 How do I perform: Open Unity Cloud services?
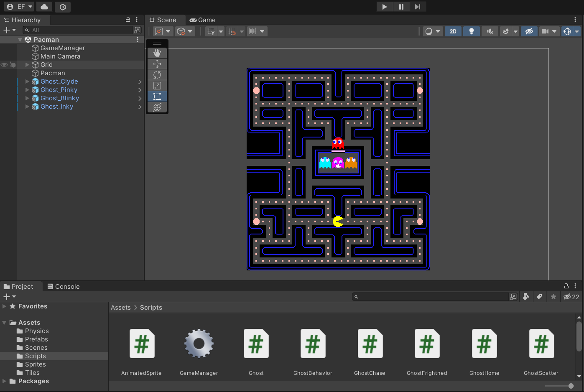[x=44, y=7]
